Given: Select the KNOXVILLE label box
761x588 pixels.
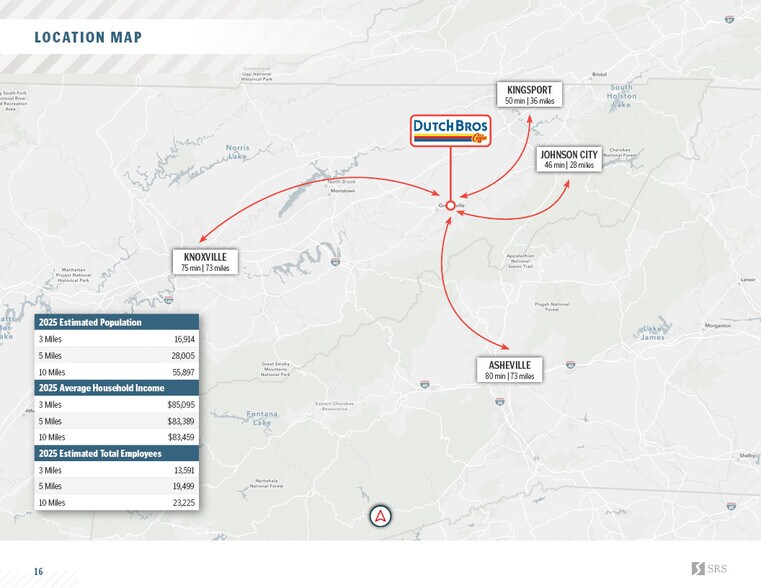Looking at the screenshot, I should coord(205,262).
